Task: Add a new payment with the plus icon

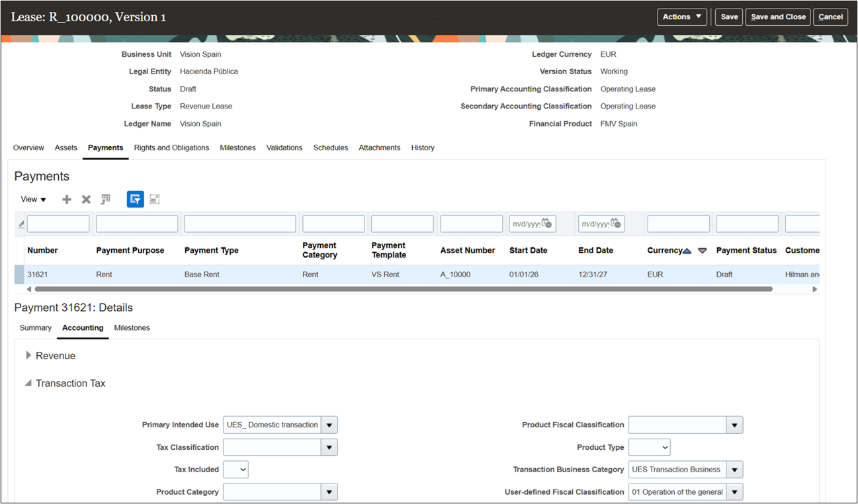Action: (x=66, y=198)
